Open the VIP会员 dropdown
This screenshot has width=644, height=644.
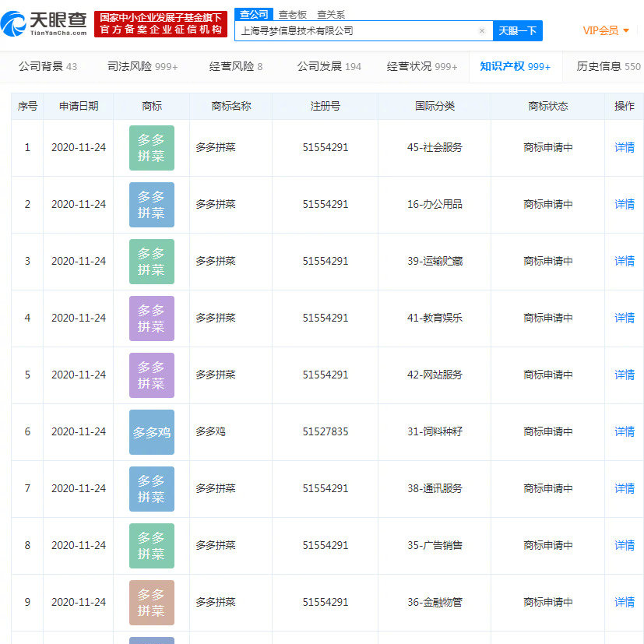[x=606, y=30]
